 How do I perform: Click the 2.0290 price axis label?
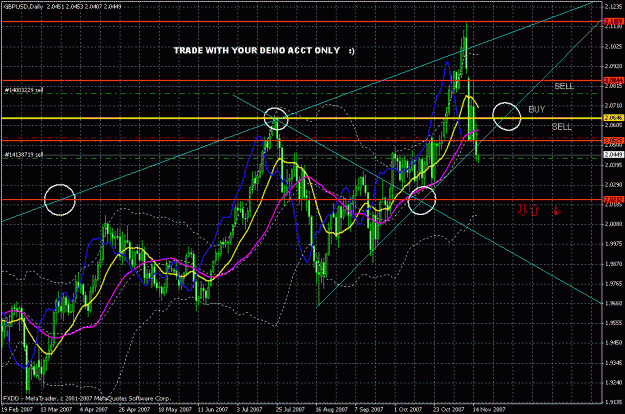click(x=613, y=185)
